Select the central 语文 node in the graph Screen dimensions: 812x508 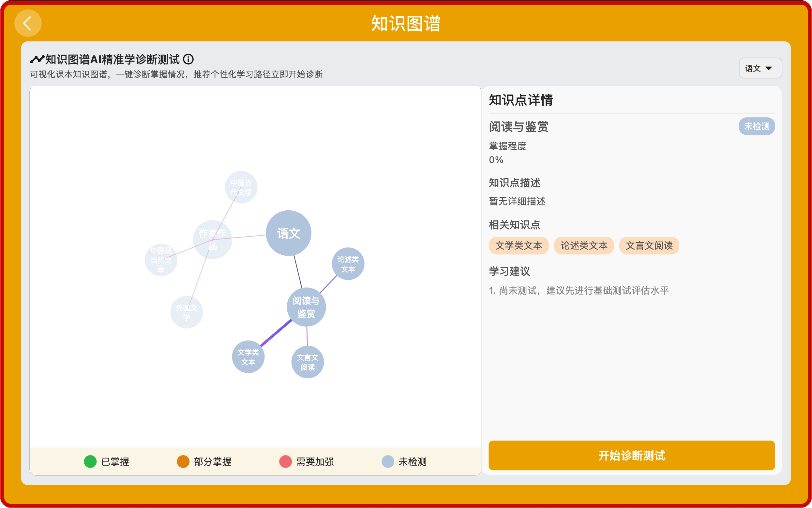[x=288, y=232]
